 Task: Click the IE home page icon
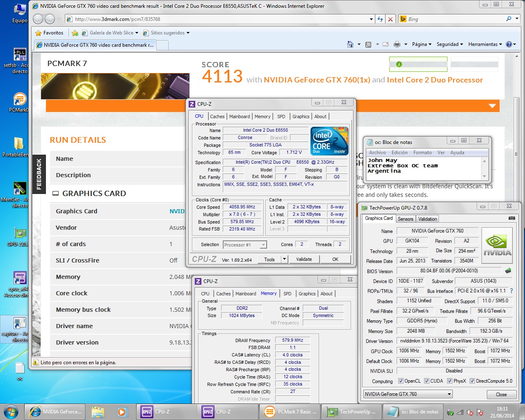[x=350, y=44]
